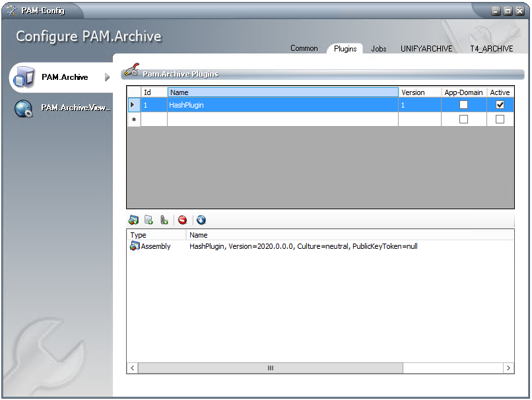The width and height of the screenshot is (532, 400).
Task: Click the horizontal scrollbar thumb
Action: click(x=271, y=368)
